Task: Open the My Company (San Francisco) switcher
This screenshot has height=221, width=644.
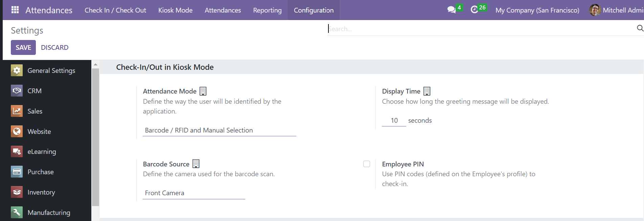Action: [x=537, y=10]
